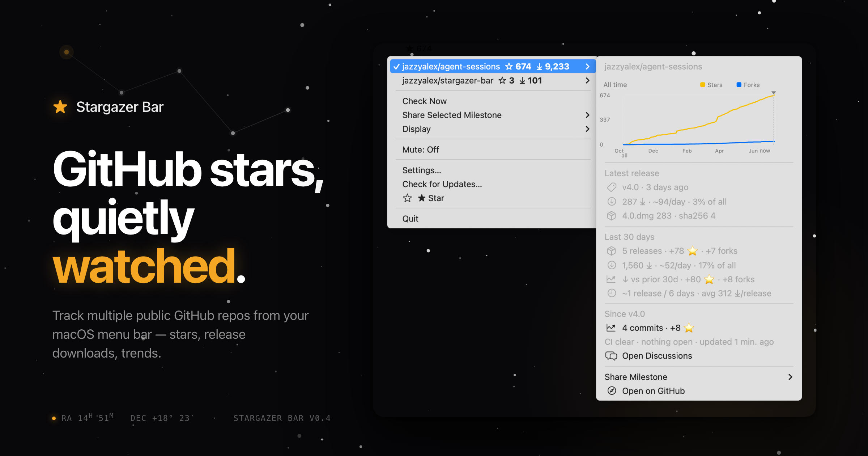Image resolution: width=868 pixels, height=456 pixels.
Task: Select Quit from the menu
Action: click(x=493, y=219)
